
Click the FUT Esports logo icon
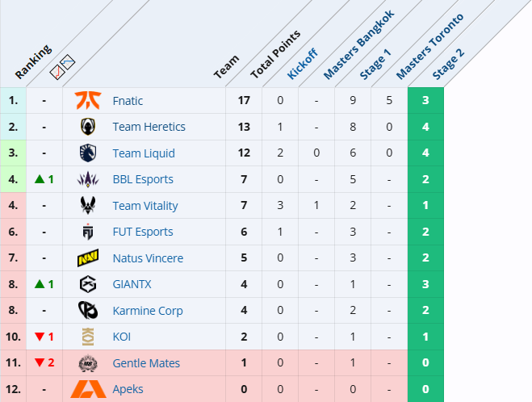(88, 232)
